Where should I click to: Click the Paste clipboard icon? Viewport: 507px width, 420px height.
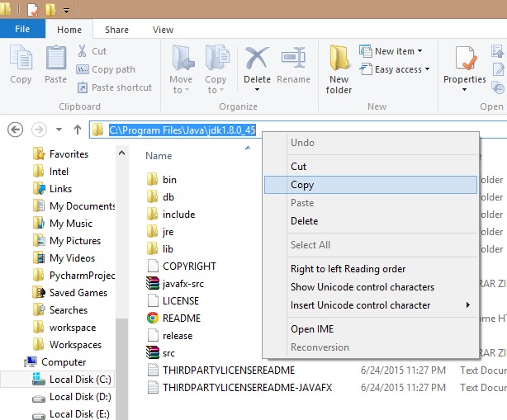point(56,58)
